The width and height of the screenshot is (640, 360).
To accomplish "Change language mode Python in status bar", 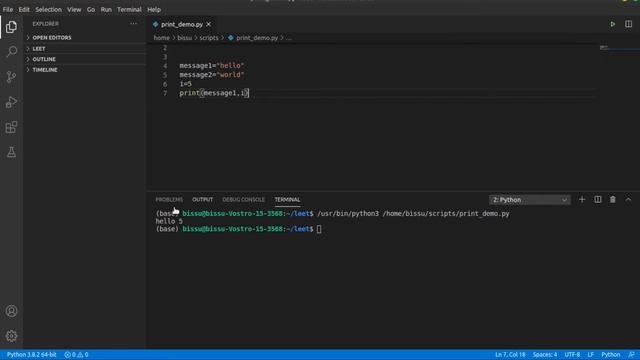I will point(611,355).
